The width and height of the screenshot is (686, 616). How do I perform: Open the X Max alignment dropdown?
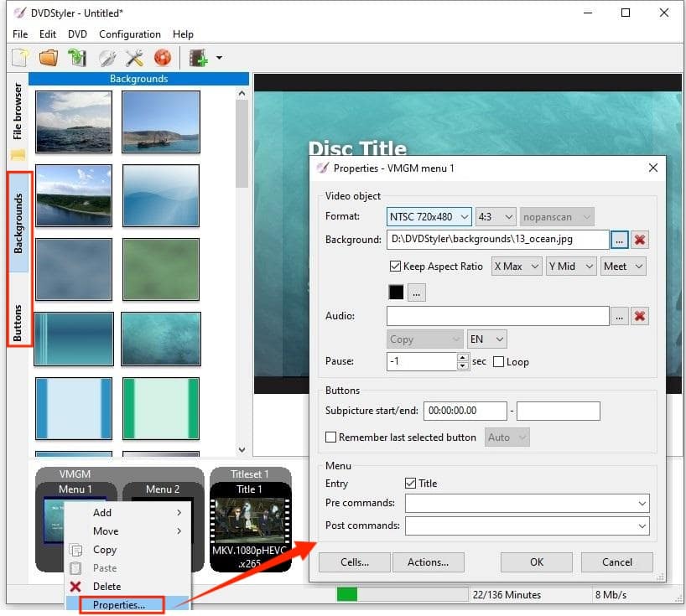(x=516, y=267)
